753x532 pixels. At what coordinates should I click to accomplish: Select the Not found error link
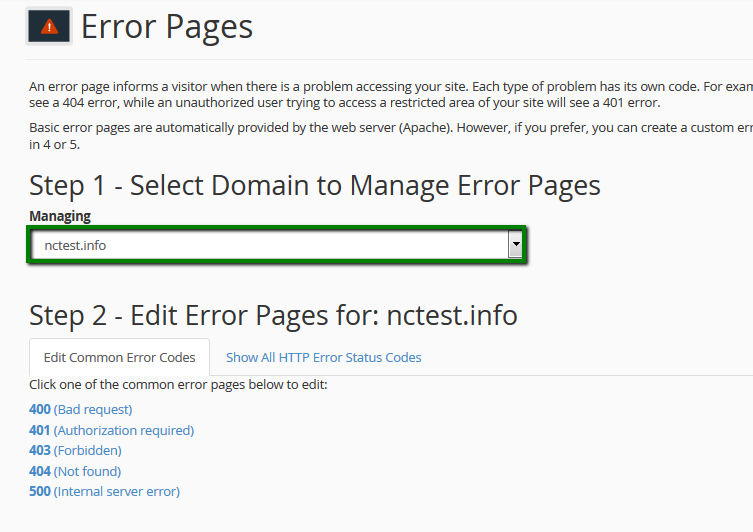point(87,471)
